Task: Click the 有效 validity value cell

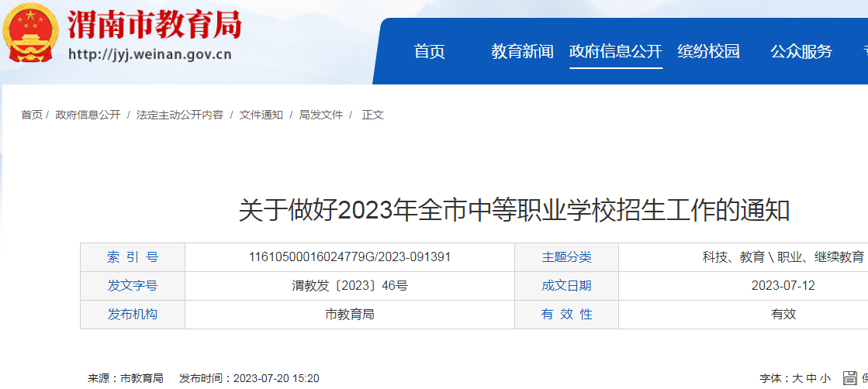Action: pyautogui.click(x=783, y=315)
